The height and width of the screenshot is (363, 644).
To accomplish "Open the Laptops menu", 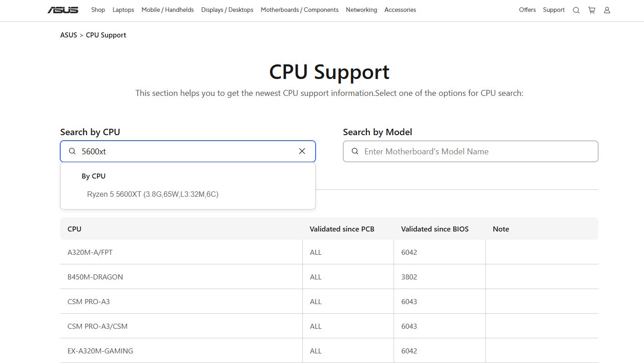I will coord(123,10).
